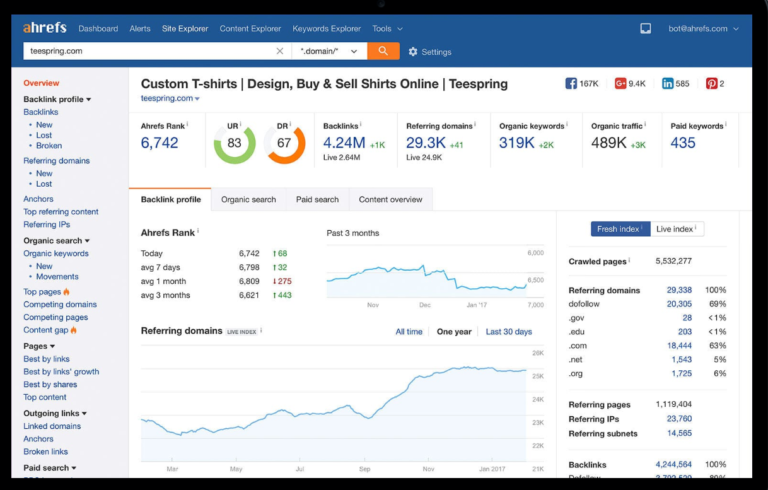
Task: Open the Tools dropdown menu
Action: (387, 28)
